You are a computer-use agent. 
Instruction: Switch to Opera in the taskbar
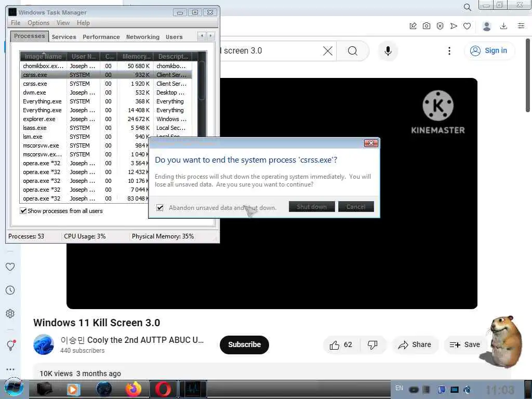163,389
